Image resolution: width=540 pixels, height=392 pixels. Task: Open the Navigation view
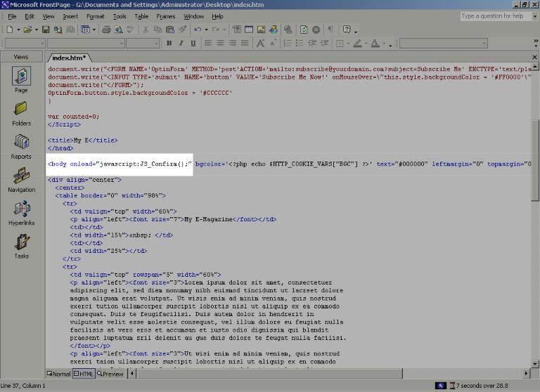pos(21,180)
